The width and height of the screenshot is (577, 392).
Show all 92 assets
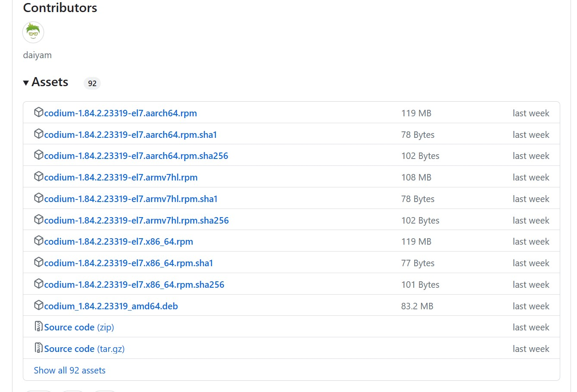coord(70,370)
